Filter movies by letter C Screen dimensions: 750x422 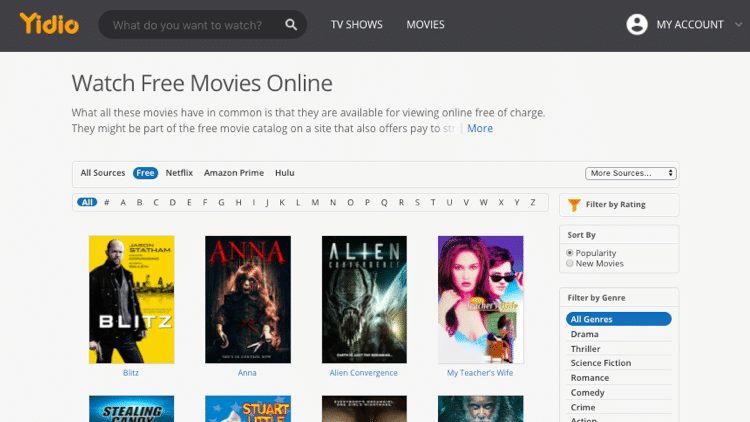(155, 202)
